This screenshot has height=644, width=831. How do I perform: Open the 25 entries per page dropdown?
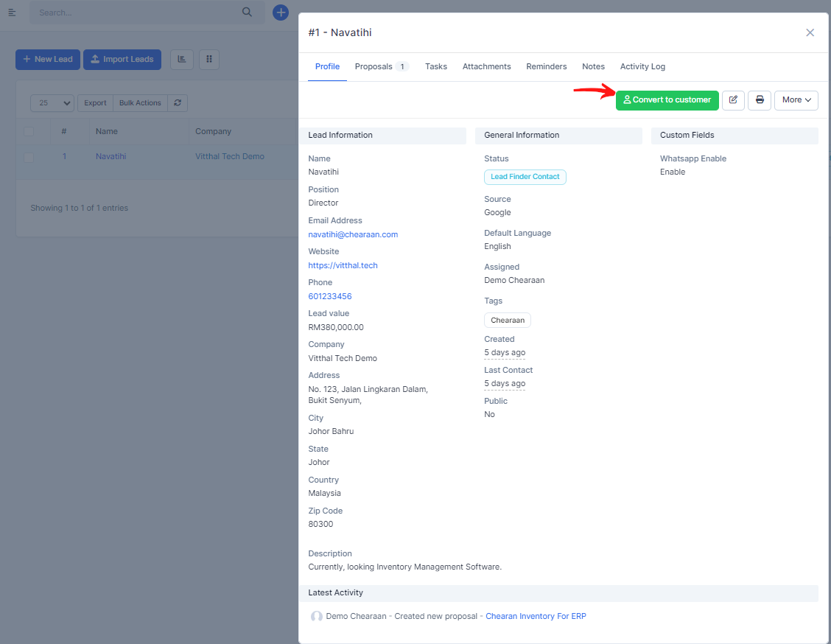click(52, 103)
